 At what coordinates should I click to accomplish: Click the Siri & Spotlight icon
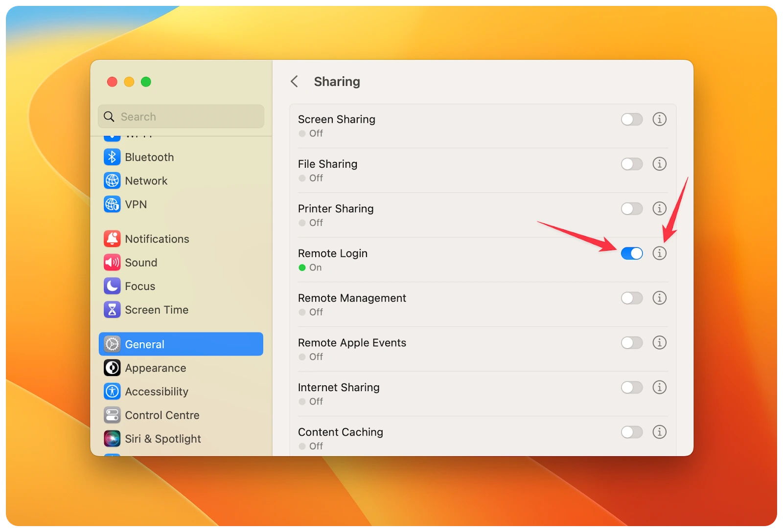pos(112,439)
